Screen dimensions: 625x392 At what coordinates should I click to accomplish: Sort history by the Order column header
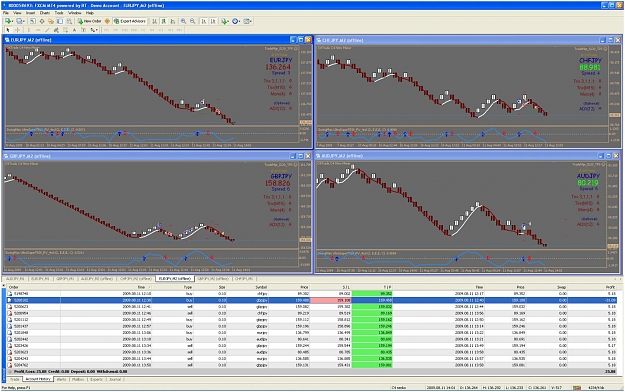click(33, 287)
